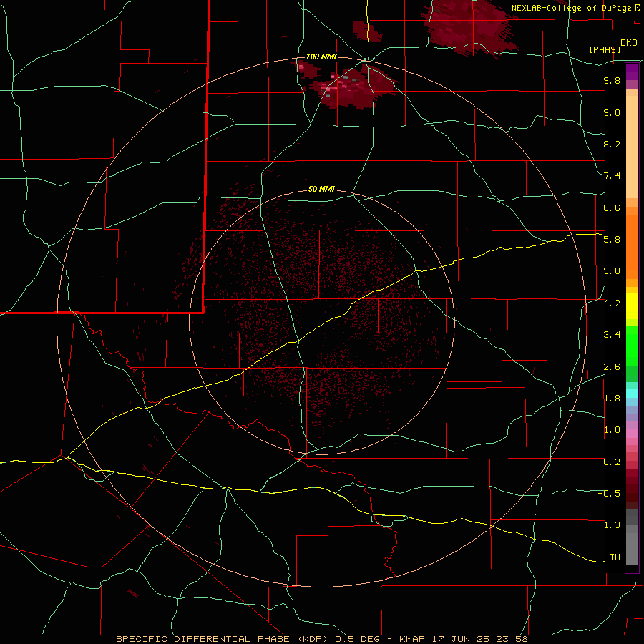Select the 1.8 color scale value

tap(612, 399)
